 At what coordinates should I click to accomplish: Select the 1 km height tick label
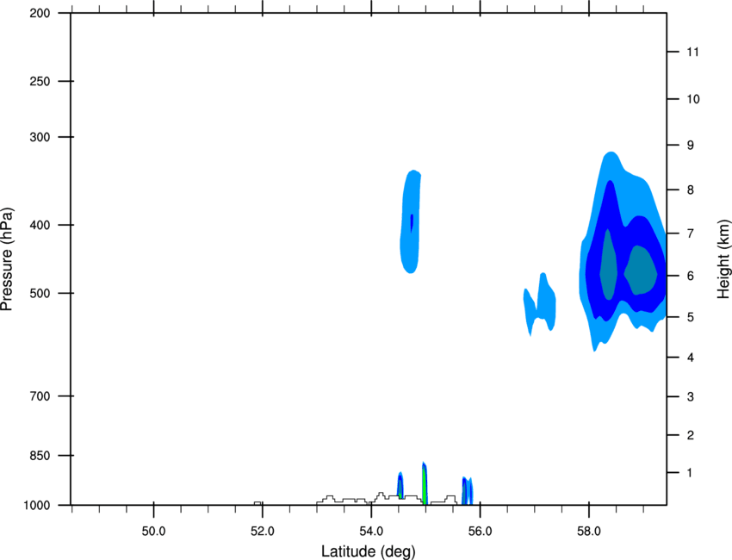click(692, 473)
